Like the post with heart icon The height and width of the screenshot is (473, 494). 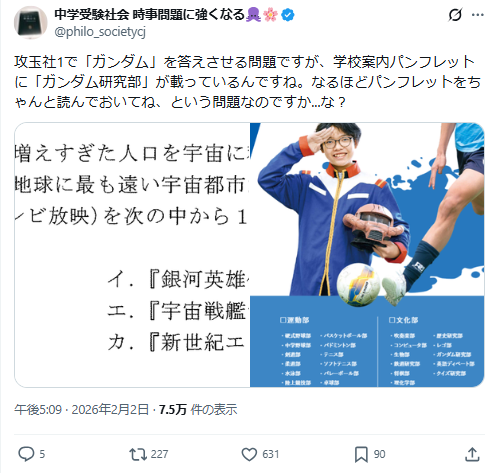[x=249, y=454]
